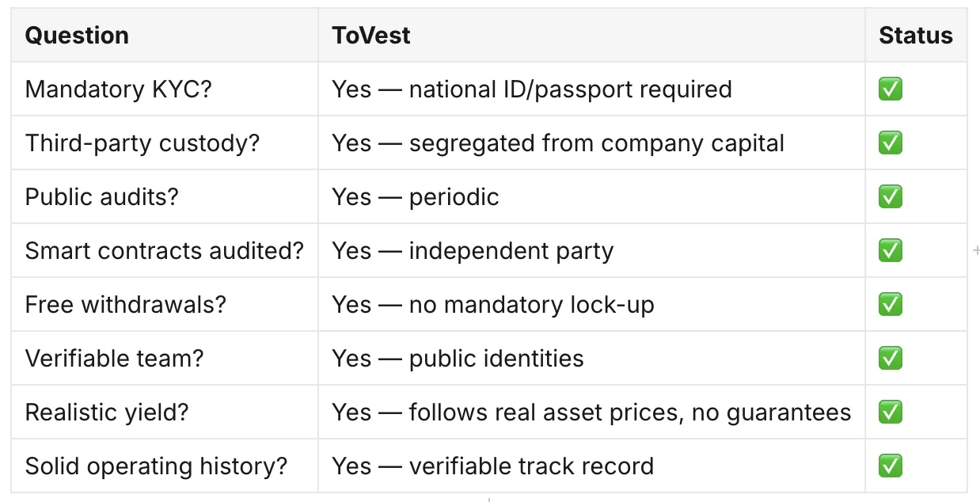This screenshot has height=502, width=980.
Task: Select the "no mandatory lock-up" answer cell
Action: pyautogui.click(x=591, y=305)
